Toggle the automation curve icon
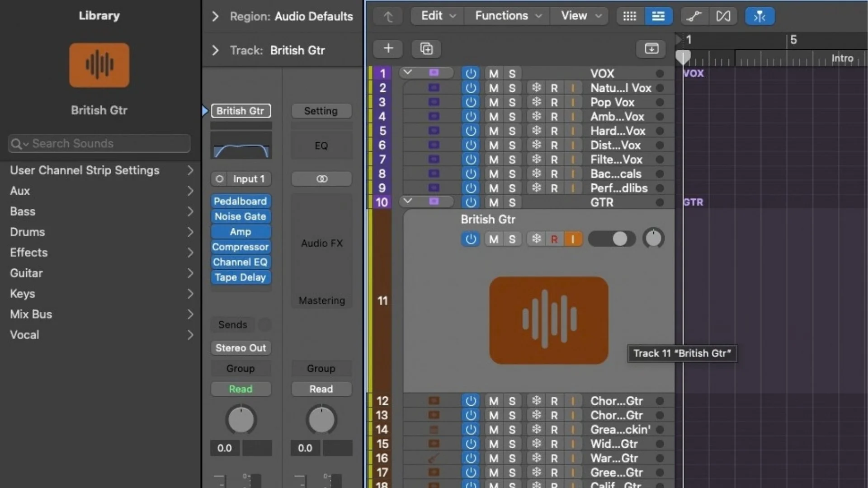 coord(694,16)
